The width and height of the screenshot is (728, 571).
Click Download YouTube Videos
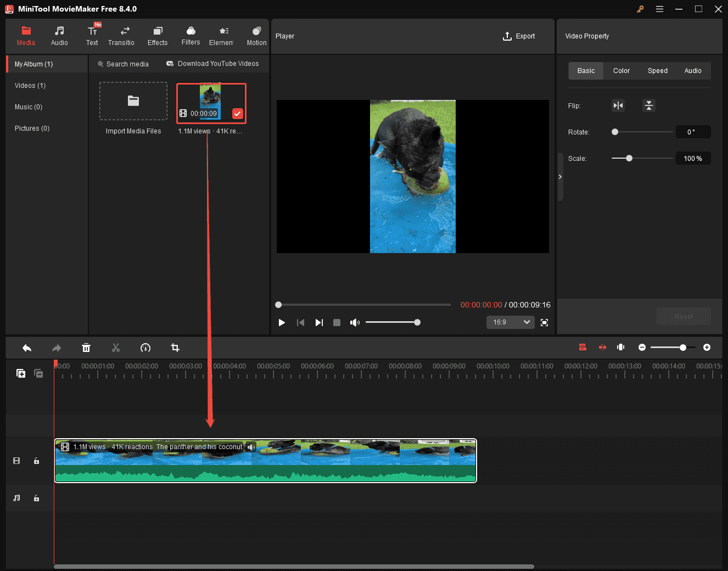(x=213, y=64)
